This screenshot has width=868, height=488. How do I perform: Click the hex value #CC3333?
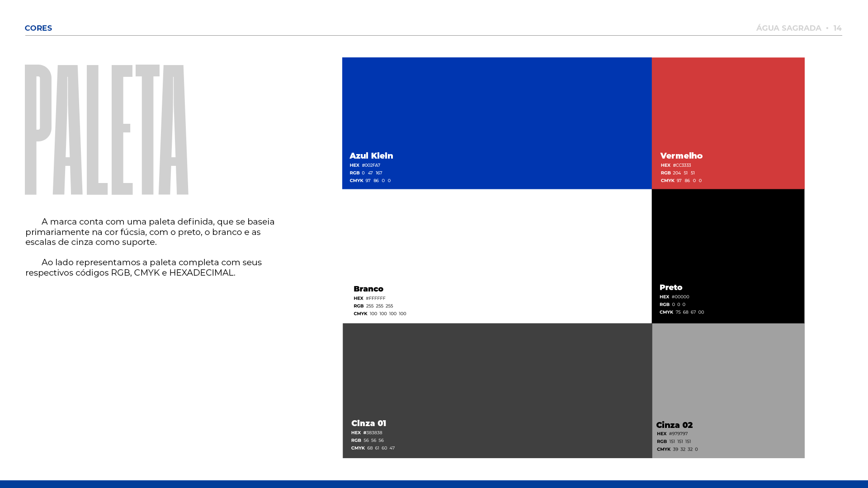tap(682, 165)
